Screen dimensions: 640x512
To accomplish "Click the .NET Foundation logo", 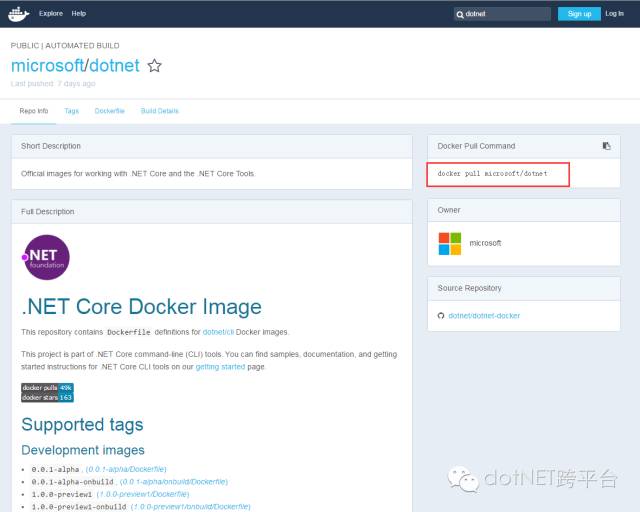I will (46, 257).
